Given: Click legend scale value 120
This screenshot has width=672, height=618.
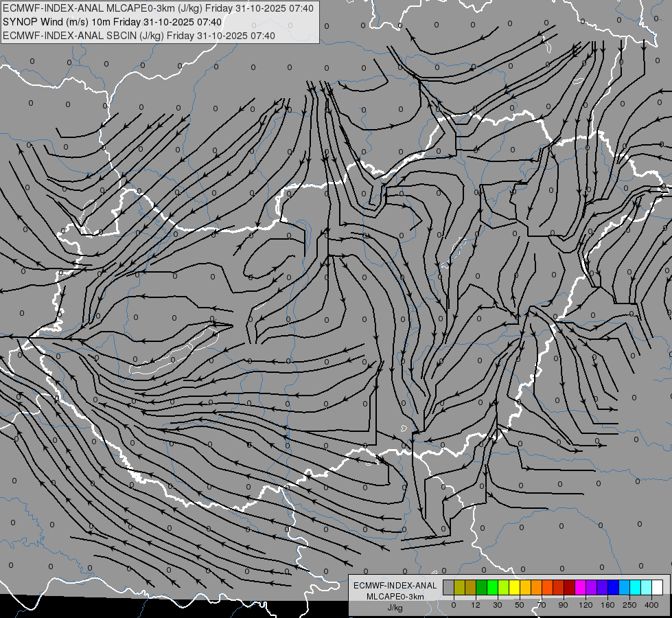Looking at the screenshot, I should [586, 605].
